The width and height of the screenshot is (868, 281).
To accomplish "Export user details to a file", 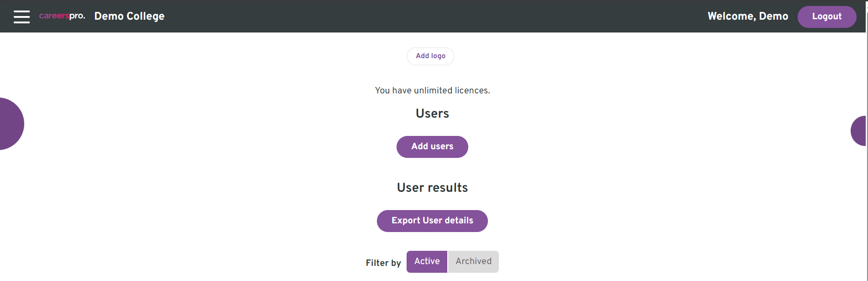I will tap(432, 221).
